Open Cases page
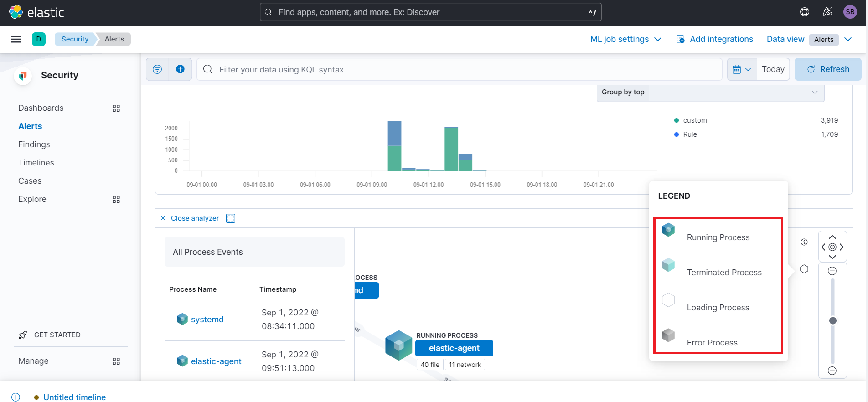Image resolution: width=868 pixels, height=402 pixels. click(x=30, y=181)
